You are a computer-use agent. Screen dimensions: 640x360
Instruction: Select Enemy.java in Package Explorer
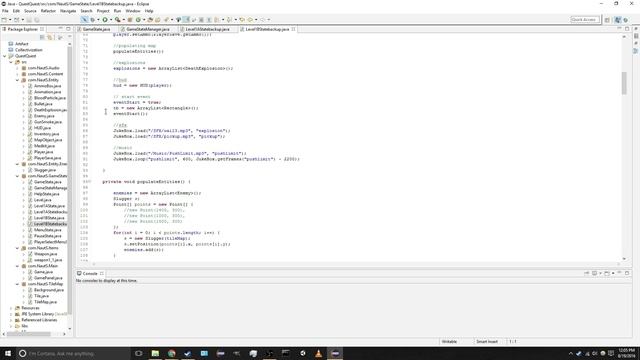point(44,116)
